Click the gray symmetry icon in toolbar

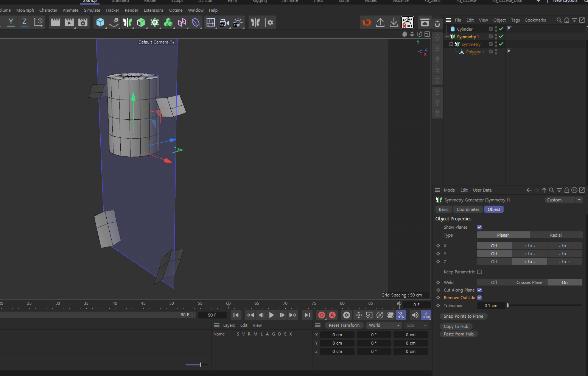(255, 22)
